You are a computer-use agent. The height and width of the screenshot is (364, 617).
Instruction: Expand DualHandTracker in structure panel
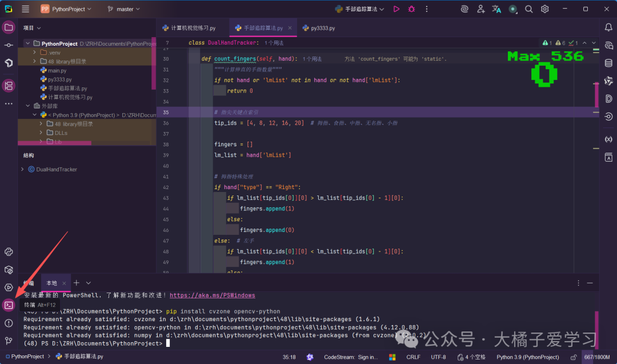(22, 169)
